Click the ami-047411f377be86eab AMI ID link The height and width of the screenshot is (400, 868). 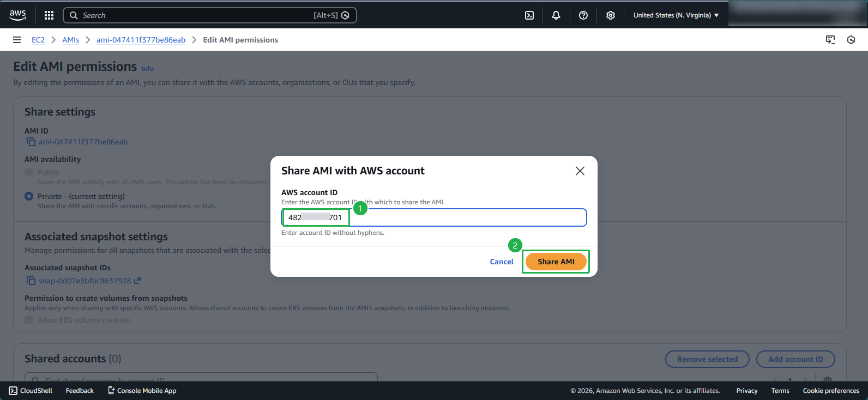83,142
